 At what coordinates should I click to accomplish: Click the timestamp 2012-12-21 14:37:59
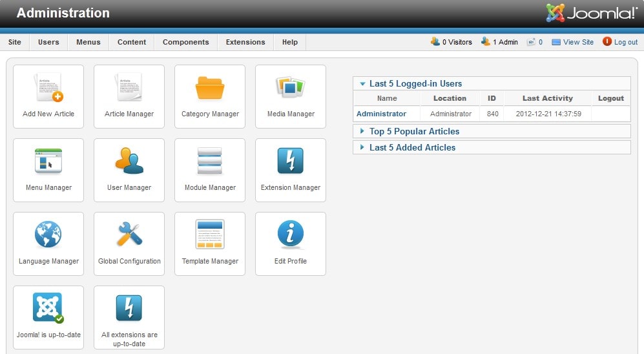(x=548, y=114)
